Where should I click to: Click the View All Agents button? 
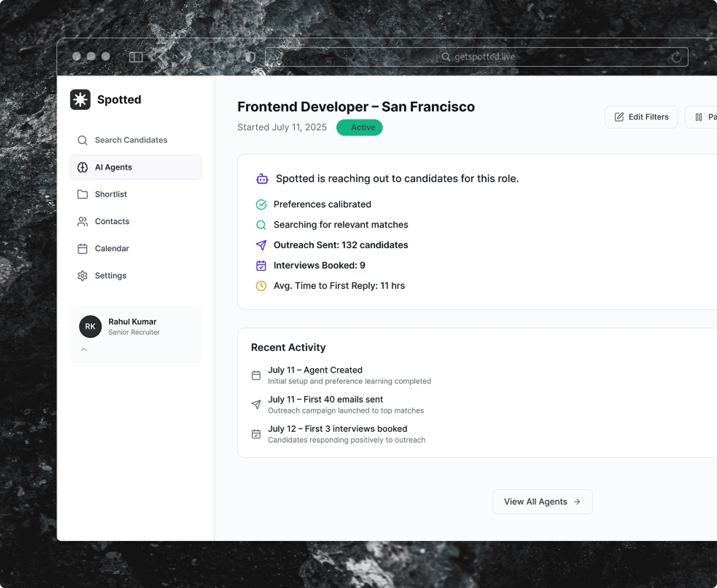pos(542,502)
